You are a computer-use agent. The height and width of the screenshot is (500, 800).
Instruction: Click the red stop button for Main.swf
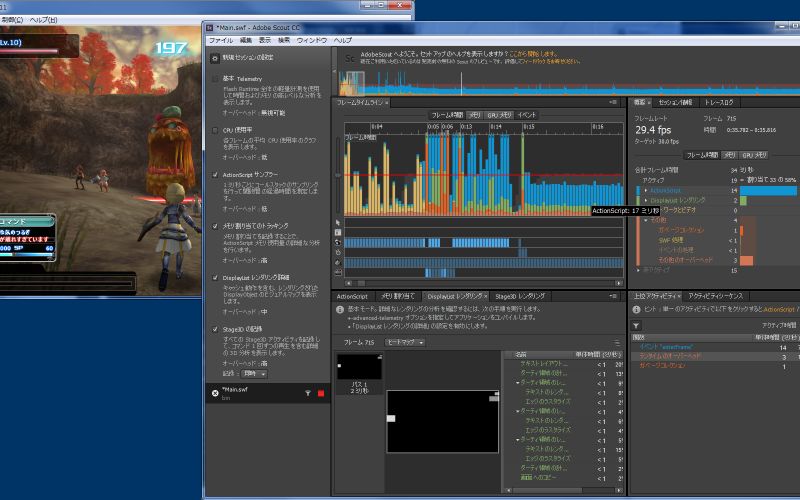[x=321, y=394]
